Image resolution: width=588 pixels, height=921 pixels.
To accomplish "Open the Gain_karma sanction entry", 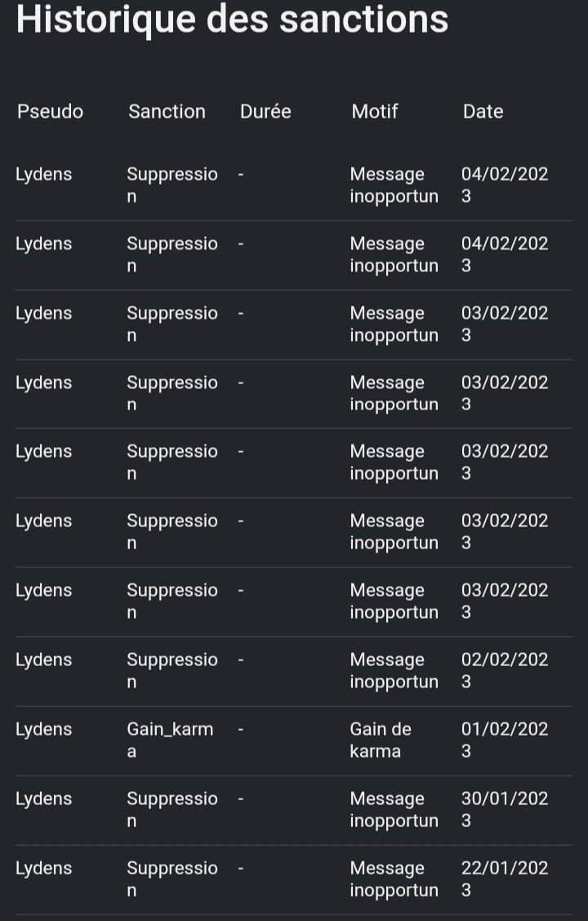I will click(x=170, y=740).
